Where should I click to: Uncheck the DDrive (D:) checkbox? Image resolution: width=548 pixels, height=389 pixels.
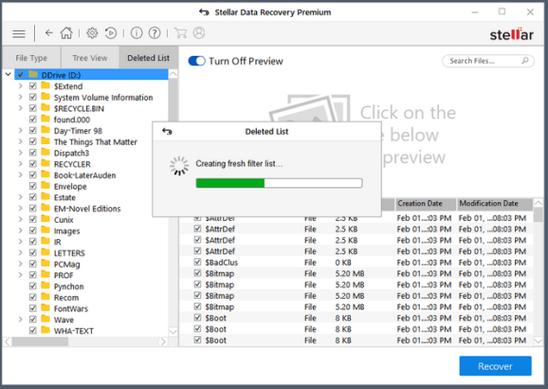click(20, 75)
